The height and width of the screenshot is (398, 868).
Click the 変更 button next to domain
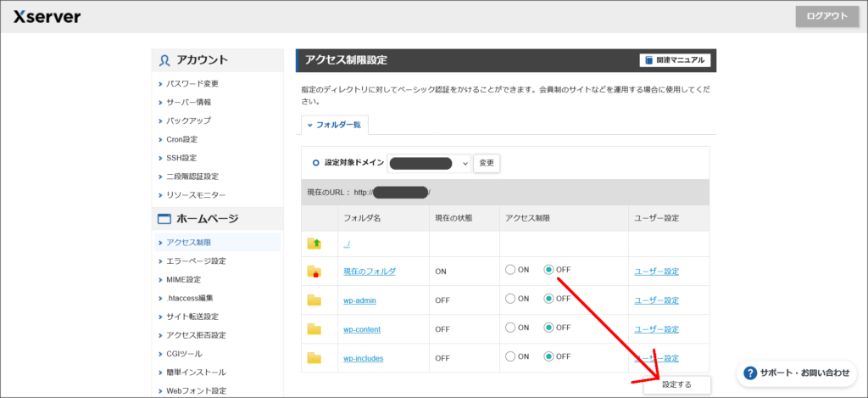tap(487, 164)
